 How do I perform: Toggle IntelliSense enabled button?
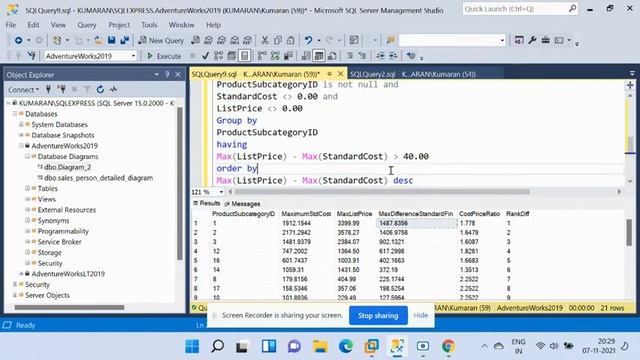pos(244,56)
